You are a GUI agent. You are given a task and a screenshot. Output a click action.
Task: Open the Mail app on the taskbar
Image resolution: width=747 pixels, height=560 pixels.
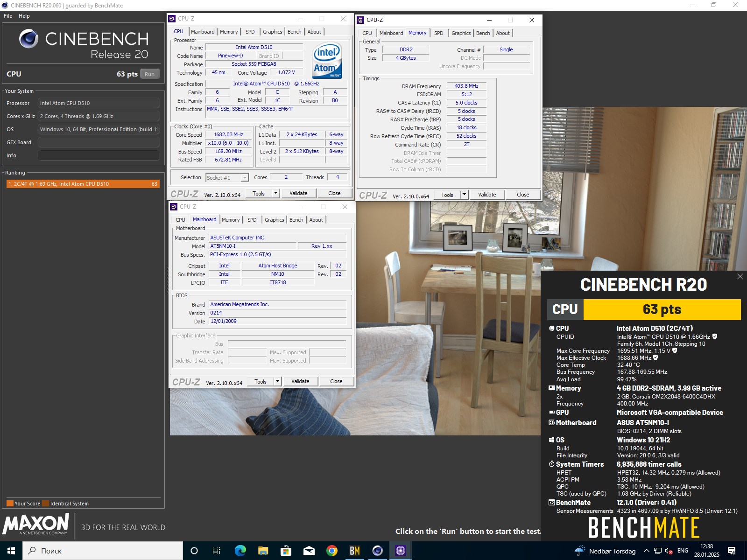click(309, 551)
